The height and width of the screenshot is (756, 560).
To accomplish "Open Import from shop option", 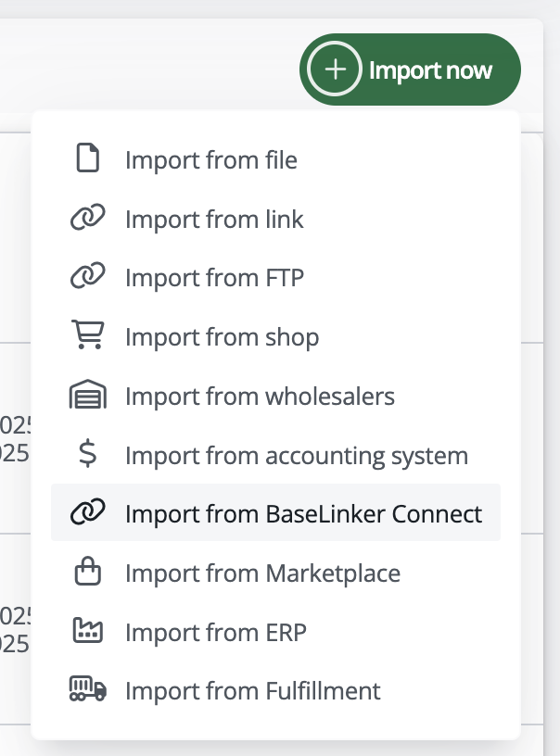I will (x=222, y=337).
